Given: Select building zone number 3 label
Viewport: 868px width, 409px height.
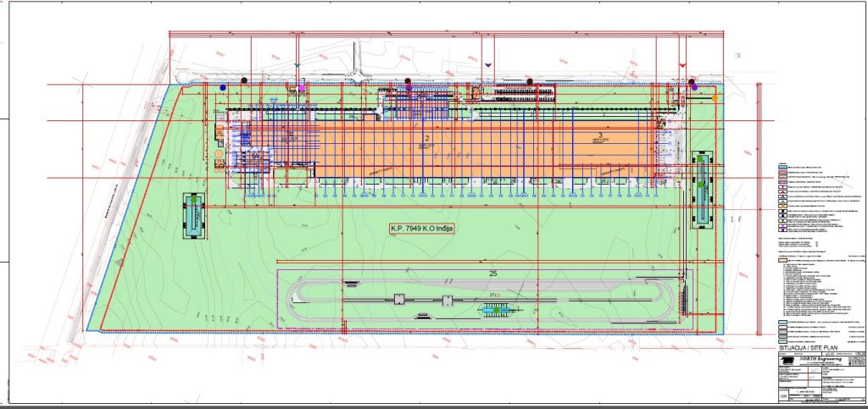Looking at the screenshot, I should click(x=599, y=135).
